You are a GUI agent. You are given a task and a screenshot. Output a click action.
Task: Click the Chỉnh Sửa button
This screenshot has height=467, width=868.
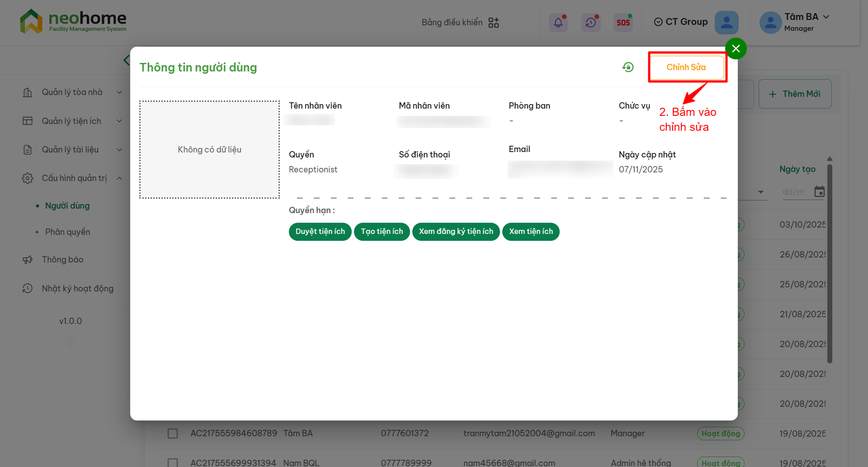point(686,67)
